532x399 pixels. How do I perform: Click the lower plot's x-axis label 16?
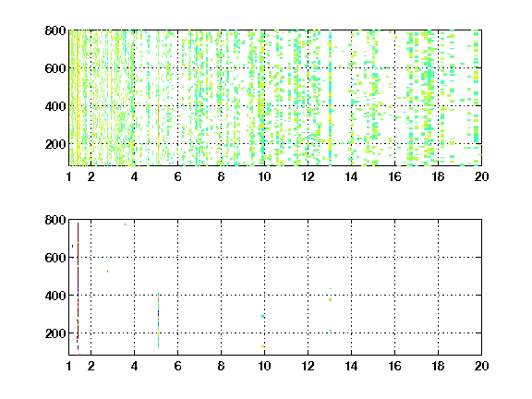[x=394, y=366]
